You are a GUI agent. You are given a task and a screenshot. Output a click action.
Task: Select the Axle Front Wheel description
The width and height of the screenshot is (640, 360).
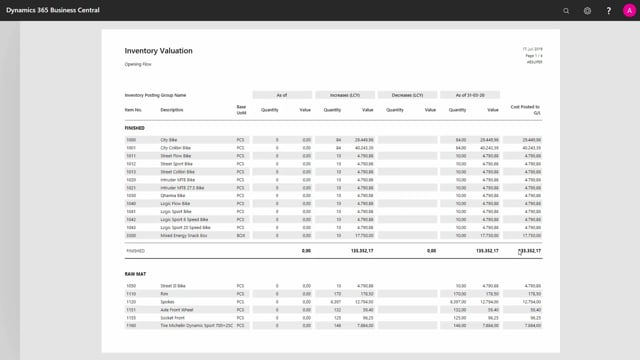[x=177, y=310]
